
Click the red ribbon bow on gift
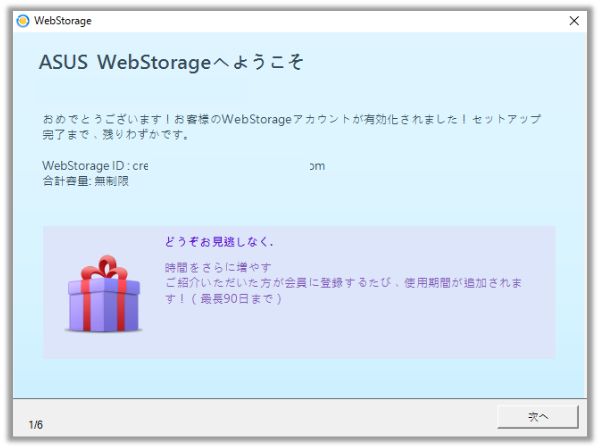coord(104,268)
